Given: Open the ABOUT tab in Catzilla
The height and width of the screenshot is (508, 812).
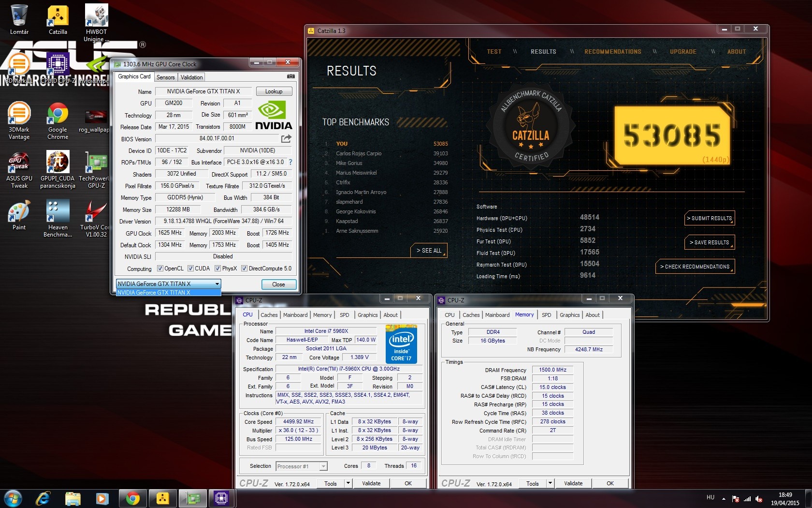Looking at the screenshot, I should click(x=737, y=52).
